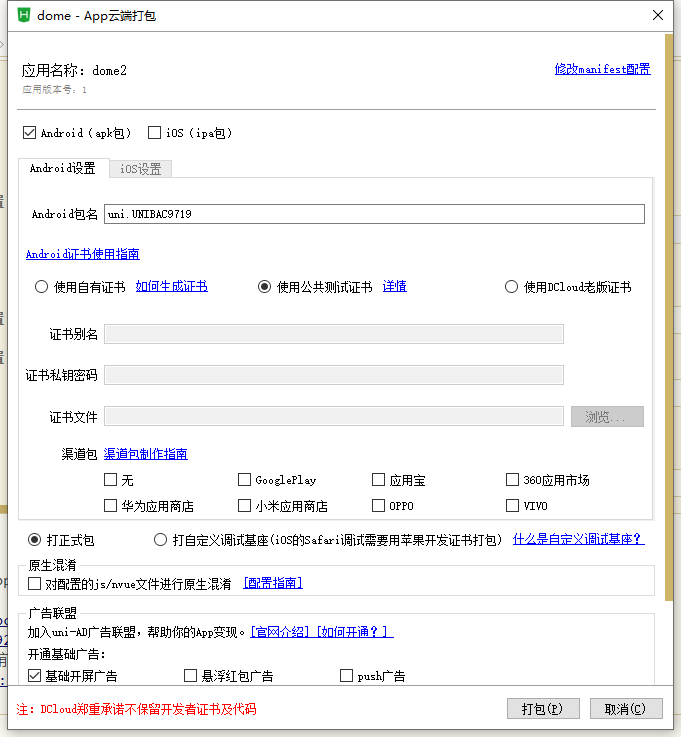The width and height of the screenshot is (681, 737).
Task: Check the GooglePlay channel checkbox
Action: [x=245, y=480]
